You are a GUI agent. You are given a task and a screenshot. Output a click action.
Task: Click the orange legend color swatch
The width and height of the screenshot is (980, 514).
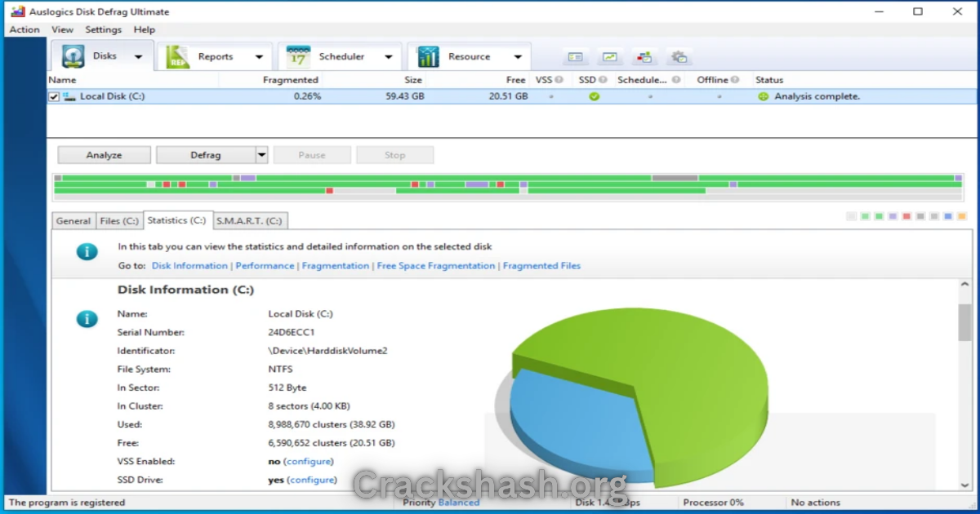tap(962, 216)
